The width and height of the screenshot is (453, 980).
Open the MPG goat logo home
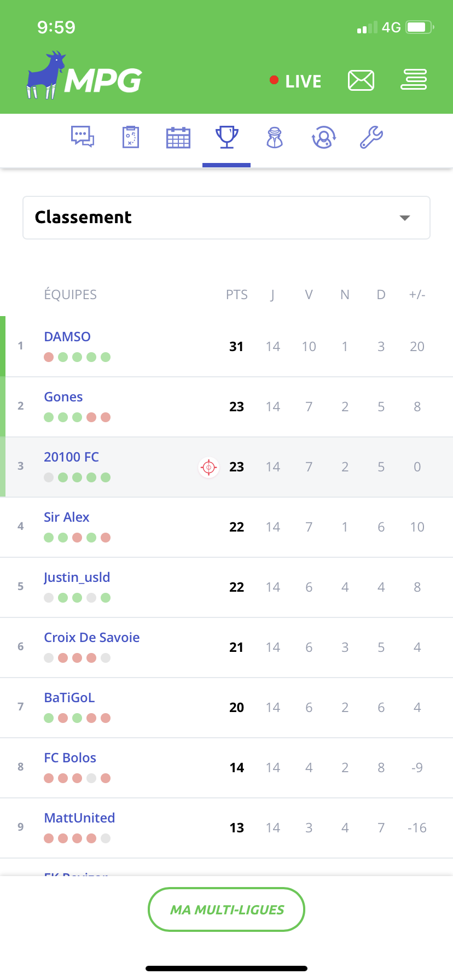[84, 77]
